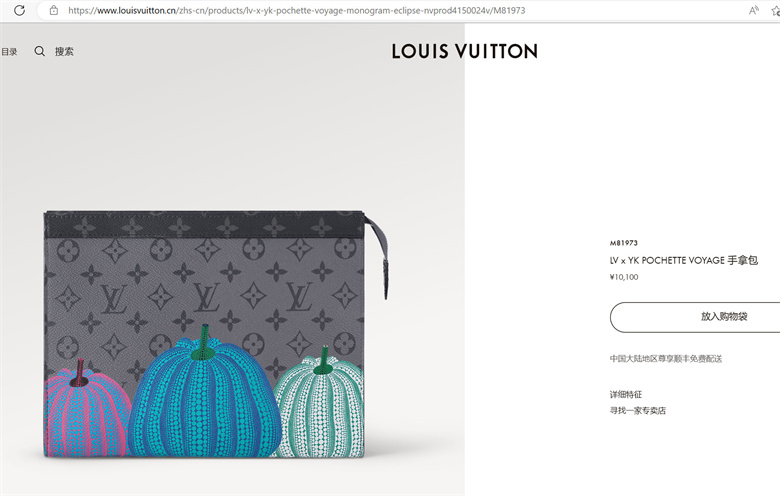Click the 中国大陆地区尊享顺丰免费配送 delivery notice
Image resolution: width=780 pixels, height=496 pixels.
point(666,359)
